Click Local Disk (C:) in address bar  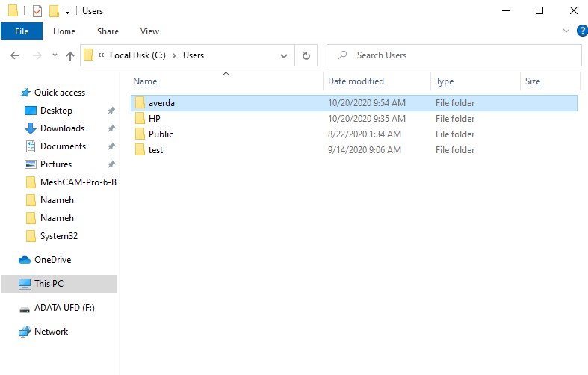pos(137,55)
